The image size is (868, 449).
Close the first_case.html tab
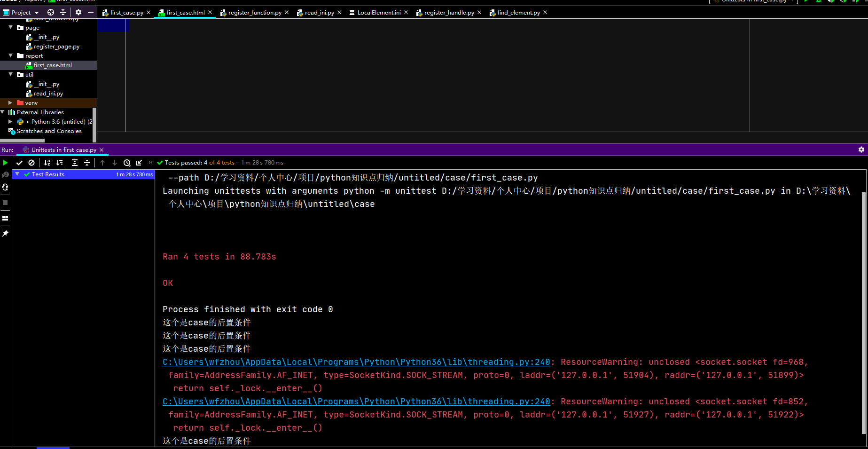point(210,12)
